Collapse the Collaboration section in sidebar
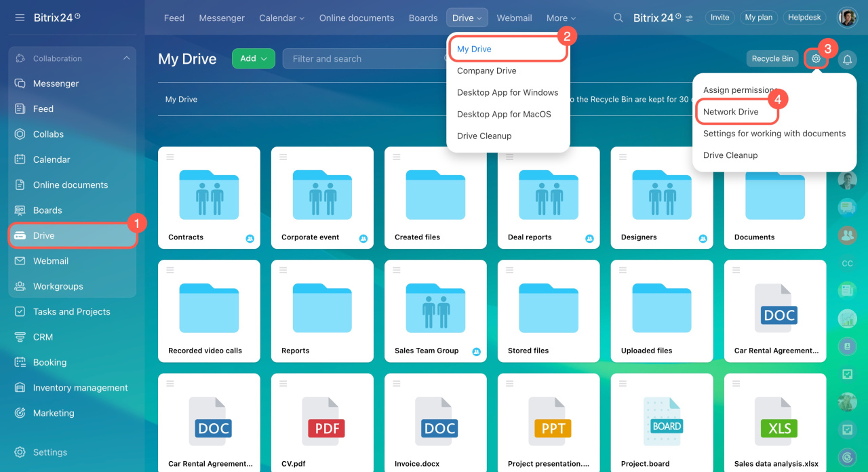 click(126, 58)
